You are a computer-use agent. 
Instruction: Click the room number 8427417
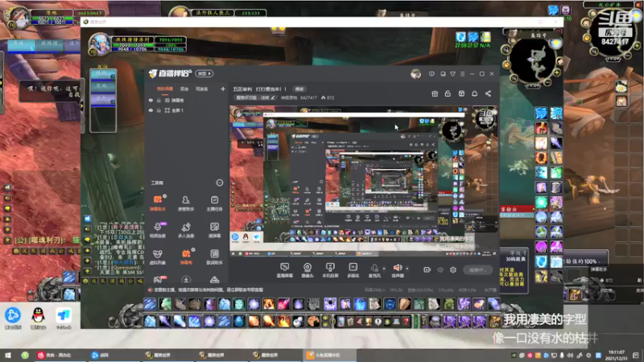coord(308,97)
